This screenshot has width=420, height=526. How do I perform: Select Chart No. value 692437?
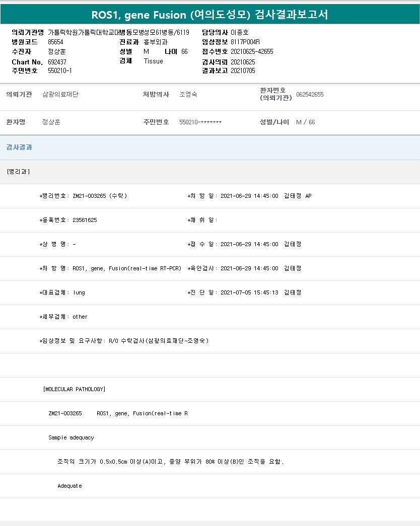pos(57,62)
